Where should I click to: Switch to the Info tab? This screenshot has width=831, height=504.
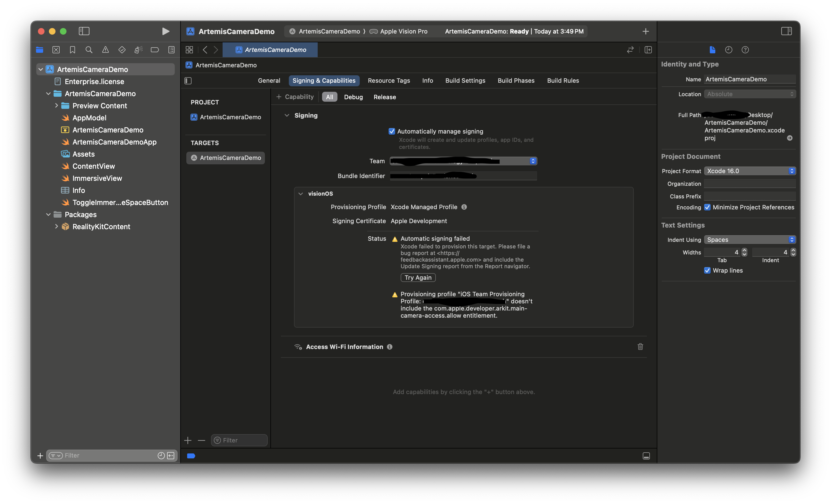(x=427, y=81)
